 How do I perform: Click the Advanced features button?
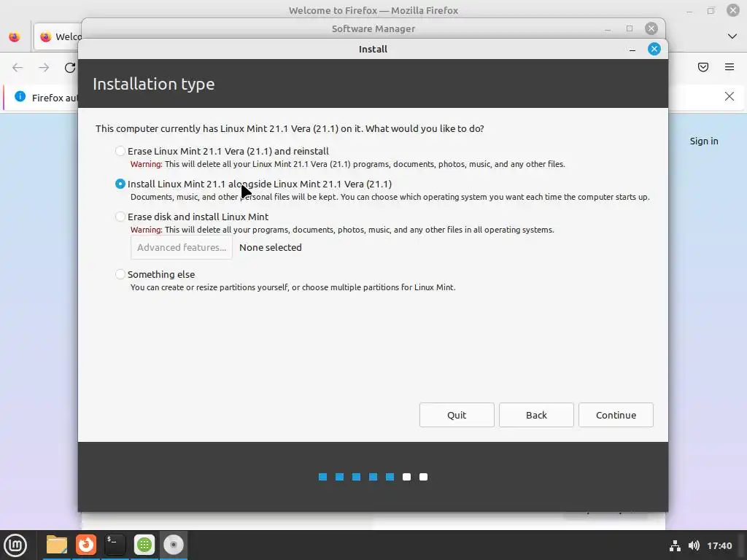coord(182,247)
